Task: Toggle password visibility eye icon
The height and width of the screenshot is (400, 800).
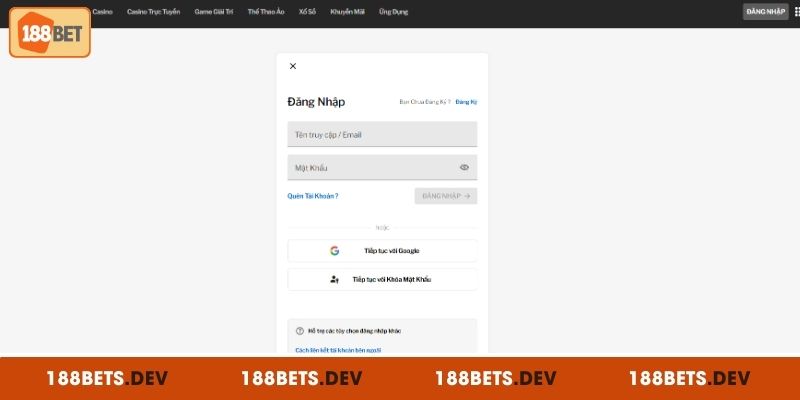Action: click(x=464, y=167)
